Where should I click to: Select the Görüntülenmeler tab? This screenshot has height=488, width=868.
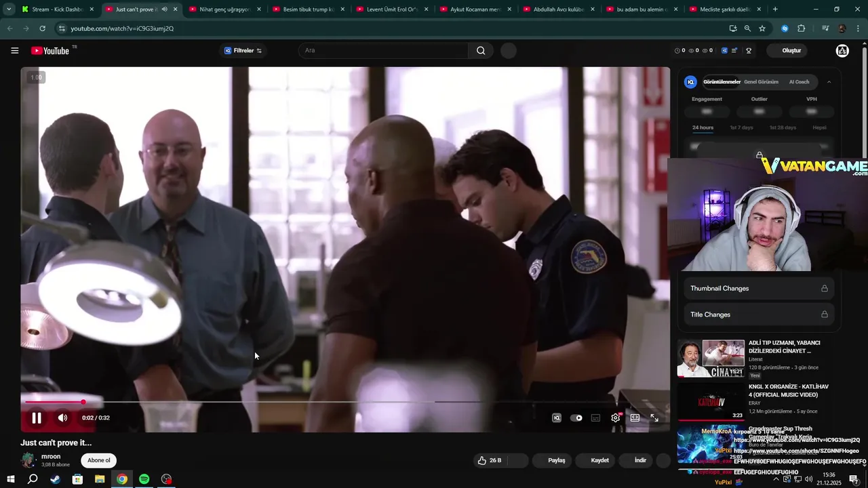click(722, 82)
